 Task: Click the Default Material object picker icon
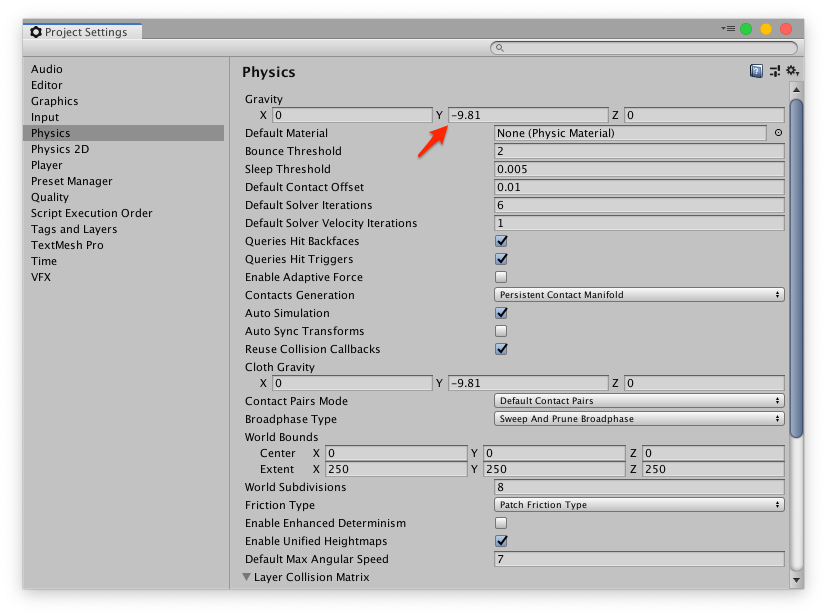[x=779, y=133]
